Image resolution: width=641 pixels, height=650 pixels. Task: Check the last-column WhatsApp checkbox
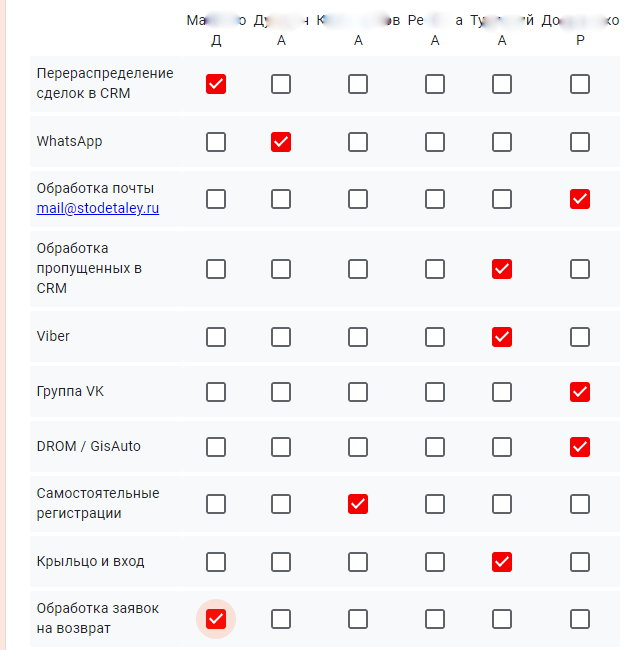click(x=579, y=142)
